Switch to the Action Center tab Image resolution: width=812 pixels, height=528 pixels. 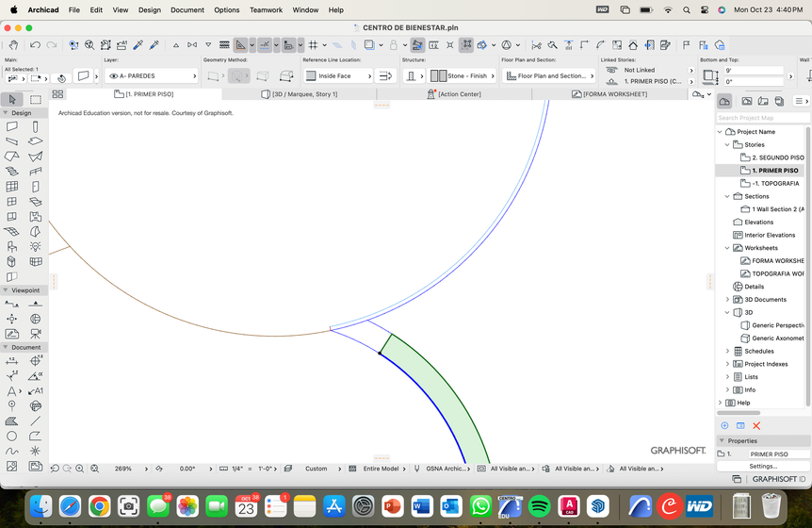454,94
